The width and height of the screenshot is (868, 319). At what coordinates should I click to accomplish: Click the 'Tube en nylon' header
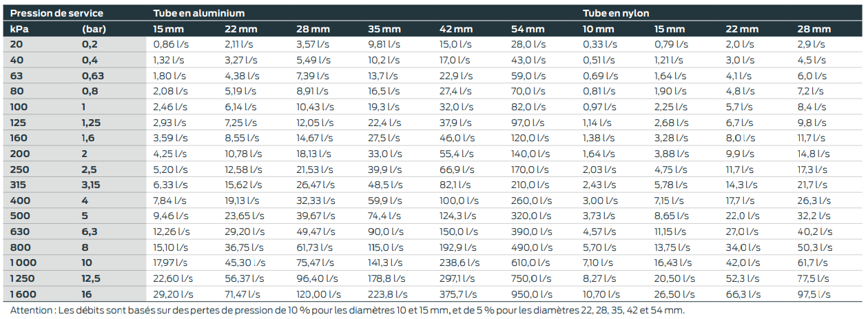pos(616,13)
